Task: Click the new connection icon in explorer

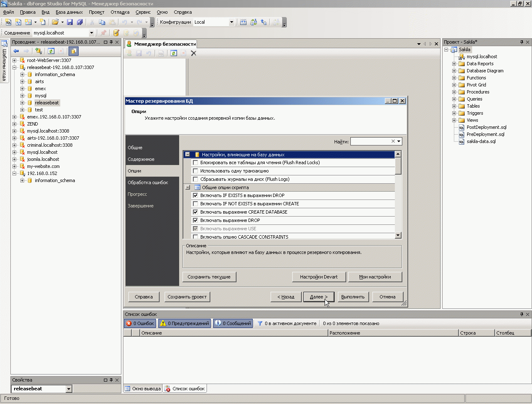Action: pos(39,51)
